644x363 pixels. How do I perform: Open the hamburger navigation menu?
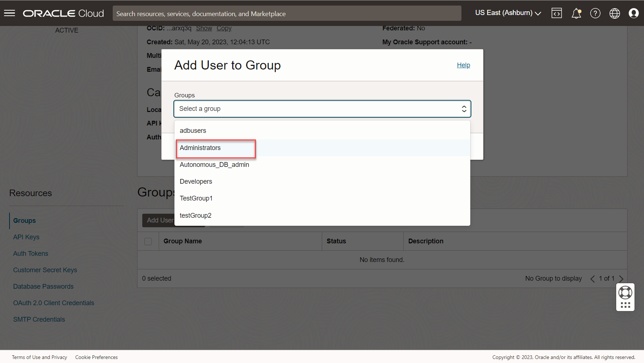coord(10,13)
